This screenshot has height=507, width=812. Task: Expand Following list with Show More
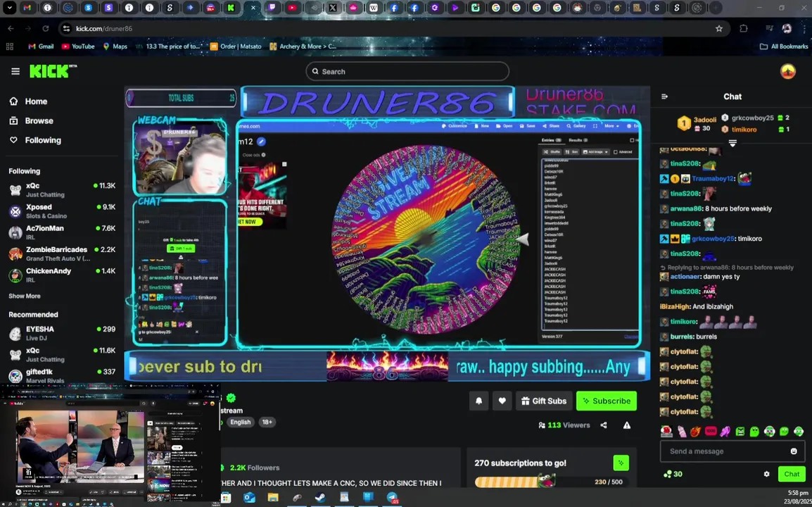pos(25,296)
